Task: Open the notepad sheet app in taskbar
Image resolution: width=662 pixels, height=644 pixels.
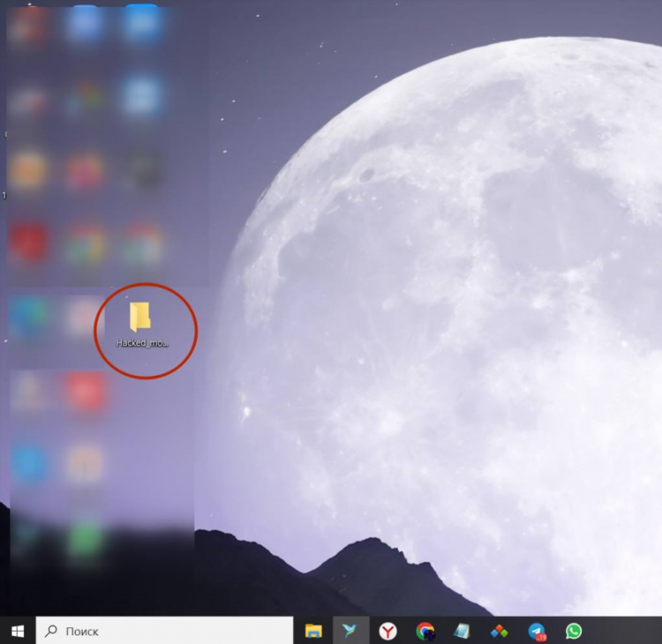Action: tap(462, 632)
